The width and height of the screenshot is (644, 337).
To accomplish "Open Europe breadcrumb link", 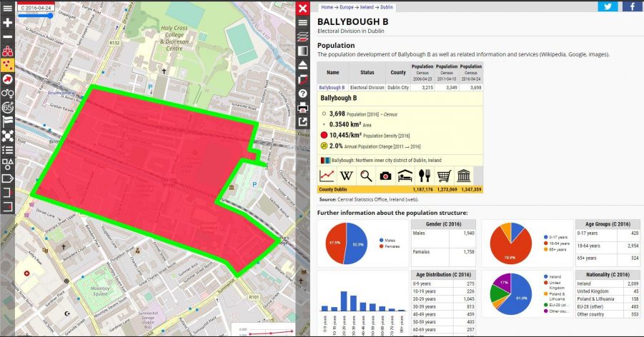I will click(x=346, y=7).
